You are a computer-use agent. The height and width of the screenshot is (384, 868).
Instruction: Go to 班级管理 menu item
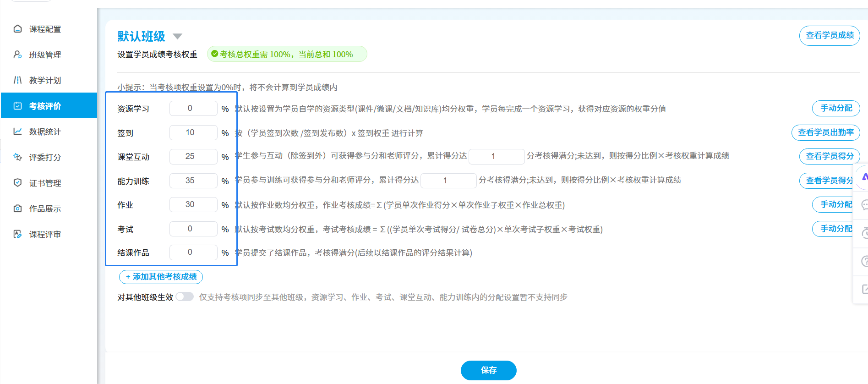[x=45, y=55]
